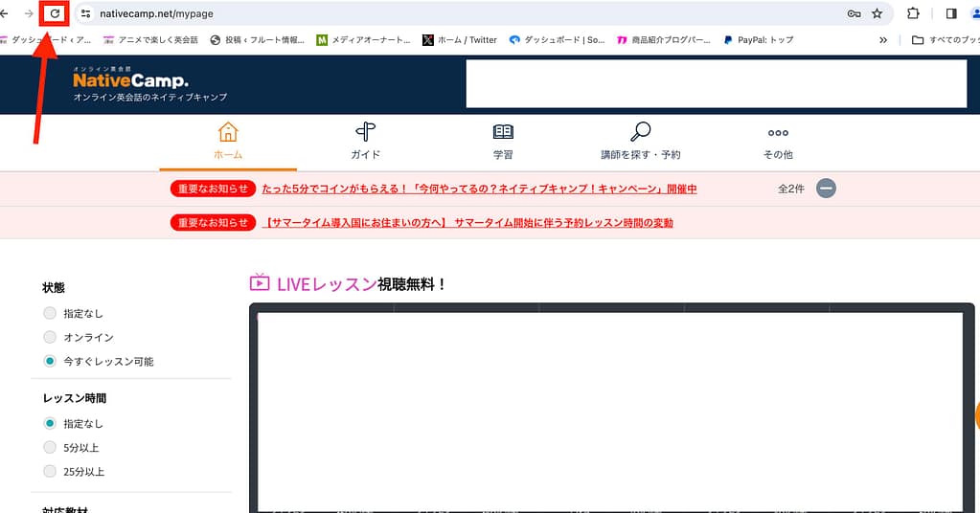This screenshot has width=980, height=513.
Task: Open the ダッシュボード | So... bookmark
Action: (x=557, y=40)
